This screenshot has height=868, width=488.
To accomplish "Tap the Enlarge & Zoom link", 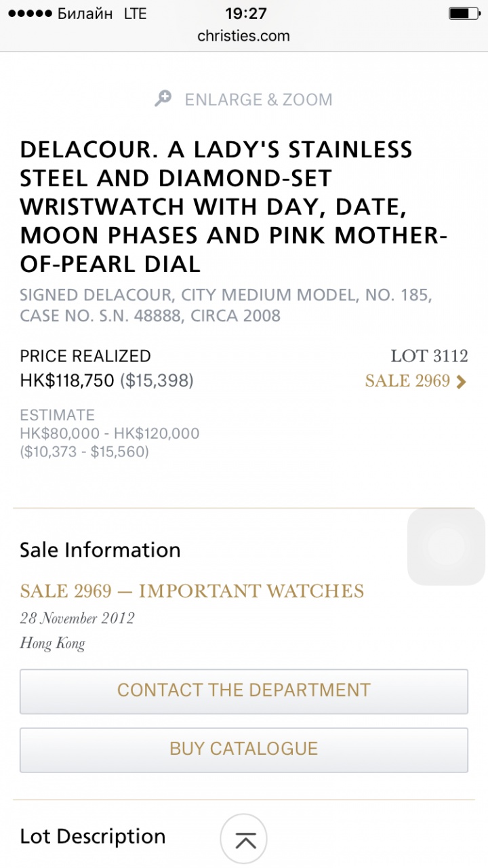I will coord(258,100).
